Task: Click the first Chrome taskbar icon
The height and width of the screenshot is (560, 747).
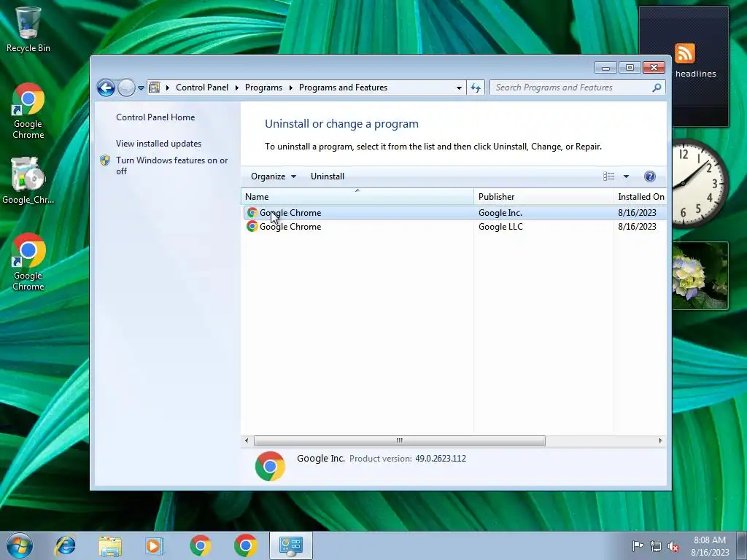Action: [x=200, y=545]
